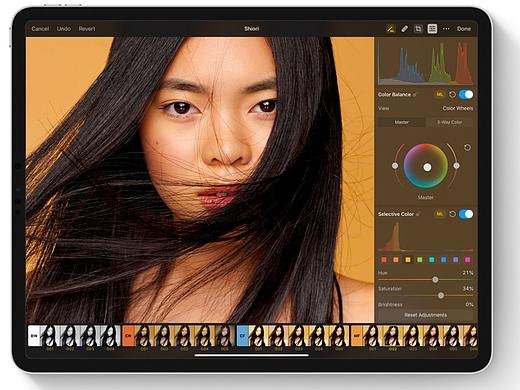Click the Saturation slider handle

[x=441, y=295]
